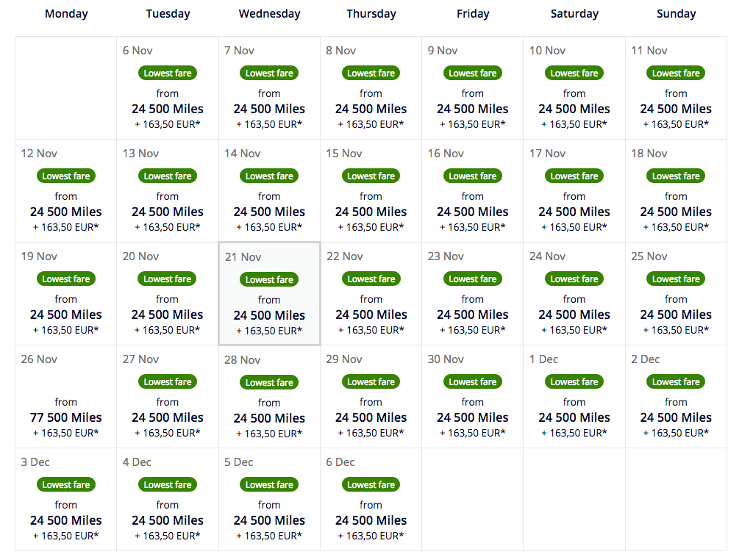Screen dimensions: 753x560
Task: Click the 6 Dec fare cell
Action: [371, 500]
